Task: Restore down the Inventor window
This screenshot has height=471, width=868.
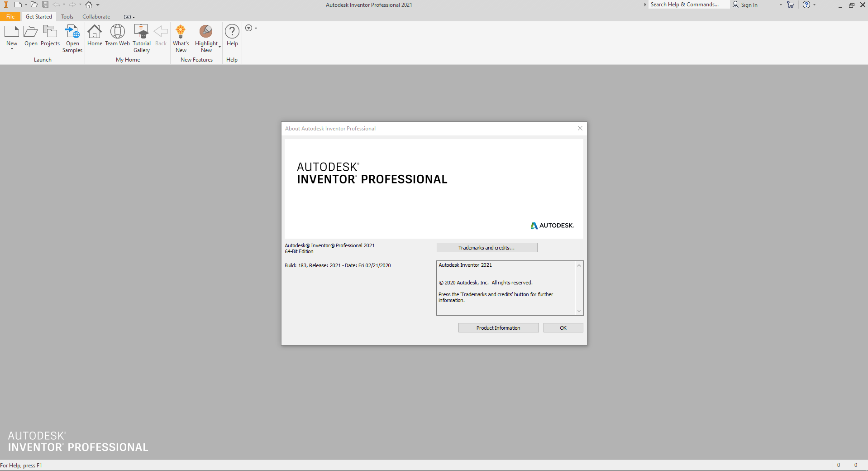Action: 851,5
